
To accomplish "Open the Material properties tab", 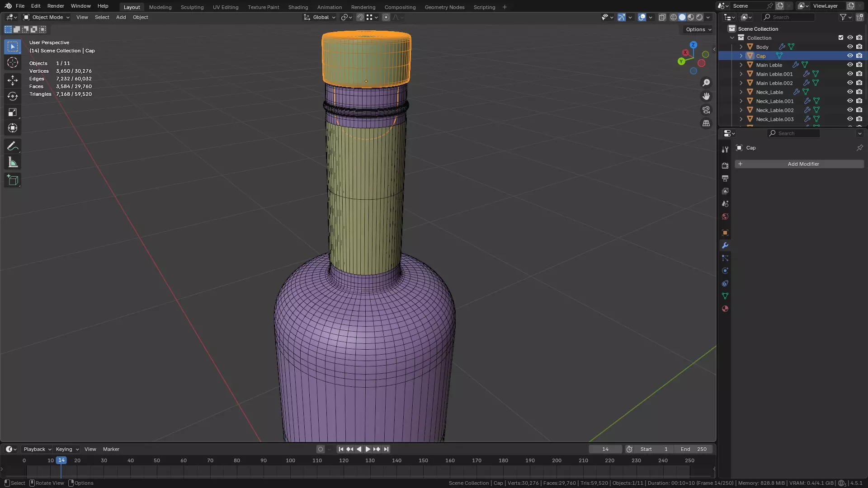I will 725,309.
